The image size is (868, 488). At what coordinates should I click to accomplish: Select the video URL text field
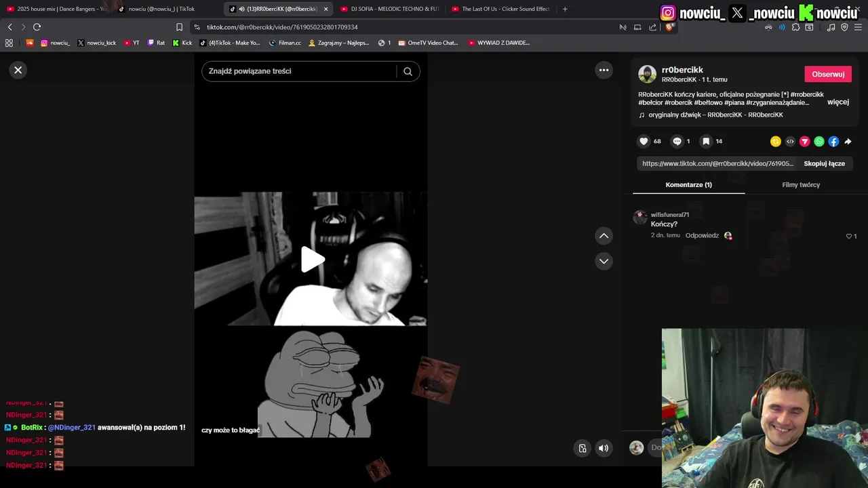pos(717,163)
